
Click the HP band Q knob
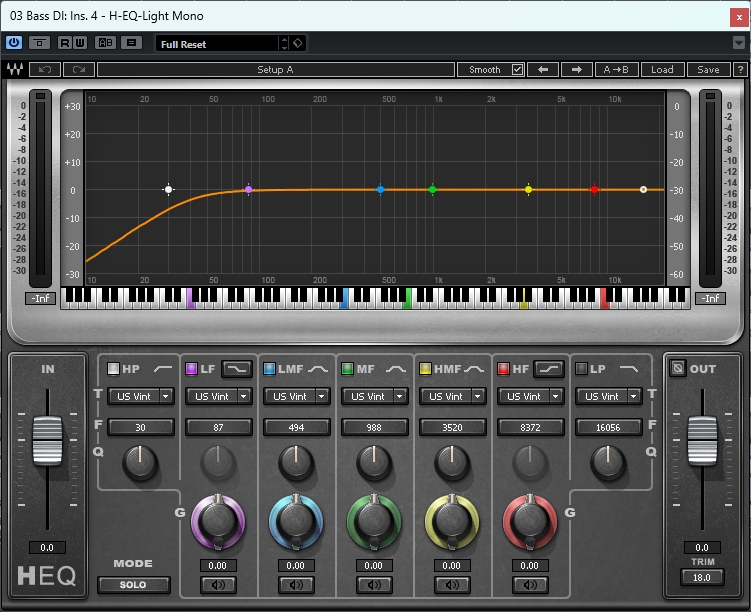point(140,463)
